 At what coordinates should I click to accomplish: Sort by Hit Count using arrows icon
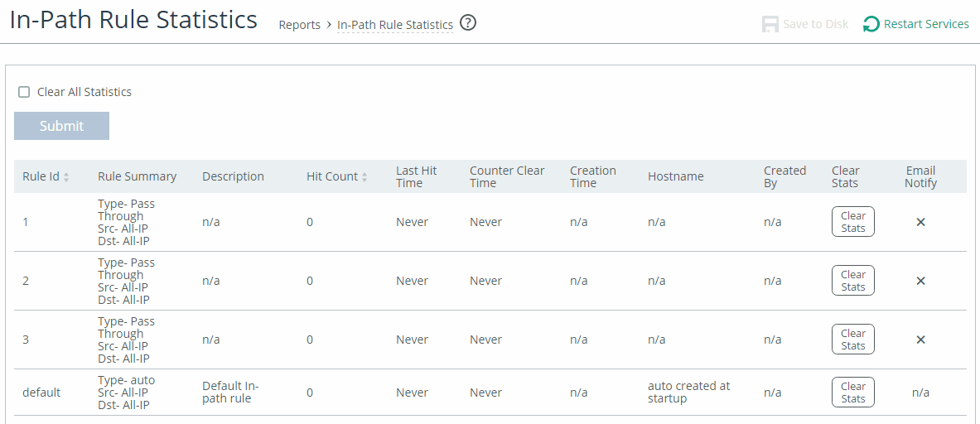pyautogui.click(x=364, y=177)
